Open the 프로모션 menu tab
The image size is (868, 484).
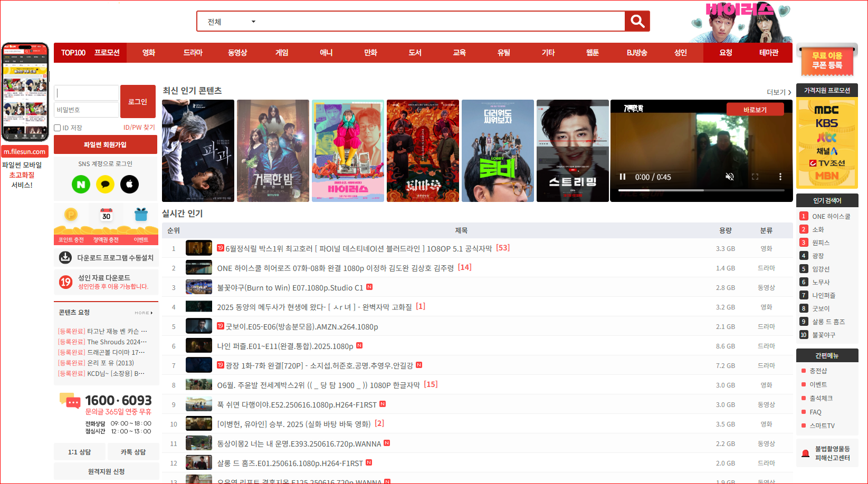pos(107,53)
